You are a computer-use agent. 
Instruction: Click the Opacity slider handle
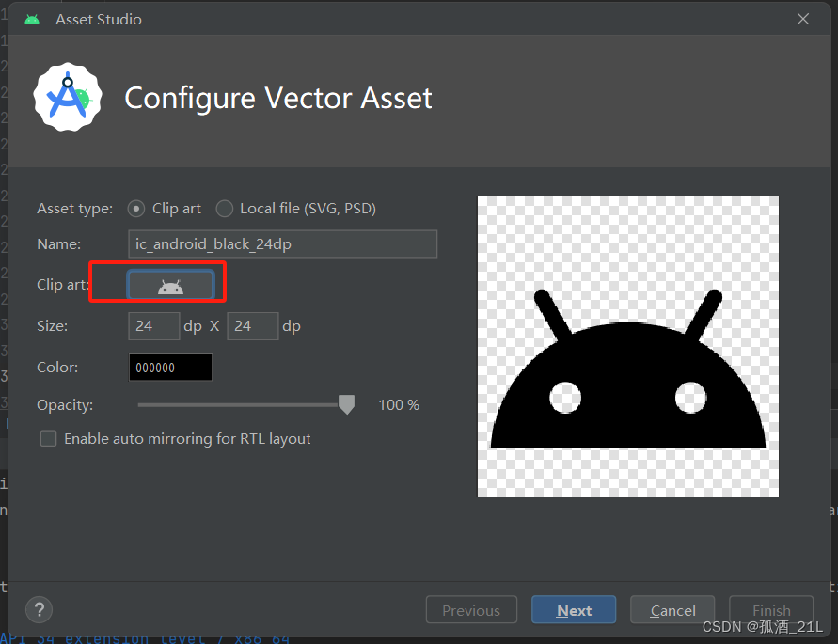coord(347,404)
